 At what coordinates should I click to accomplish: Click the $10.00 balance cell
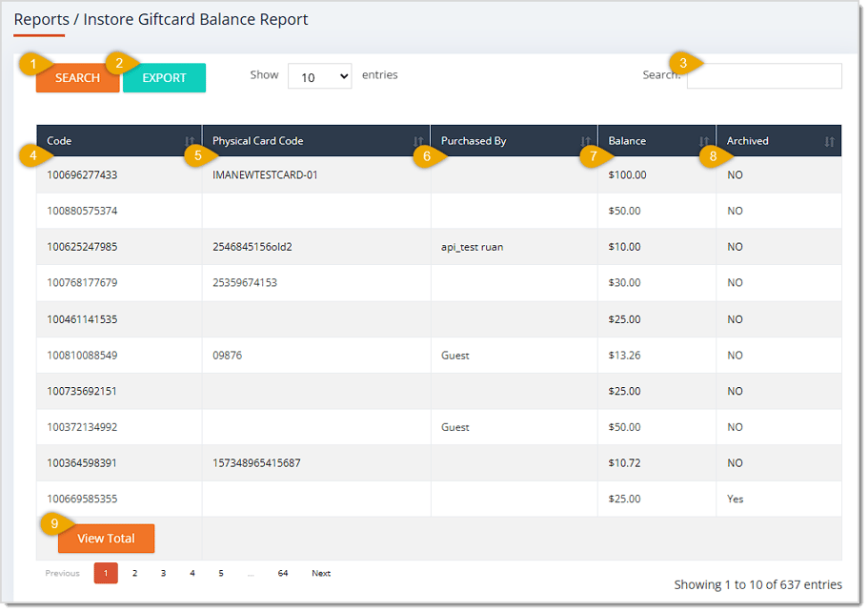(x=624, y=247)
